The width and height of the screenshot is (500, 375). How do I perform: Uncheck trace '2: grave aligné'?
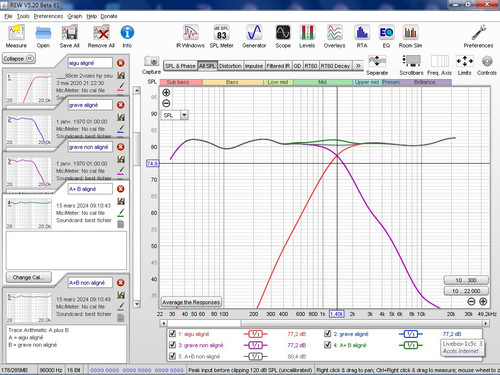pos(328,334)
